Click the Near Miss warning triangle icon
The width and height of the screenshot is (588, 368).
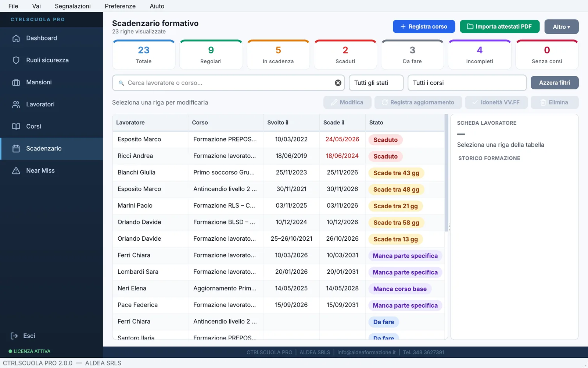tap(16, 171)
